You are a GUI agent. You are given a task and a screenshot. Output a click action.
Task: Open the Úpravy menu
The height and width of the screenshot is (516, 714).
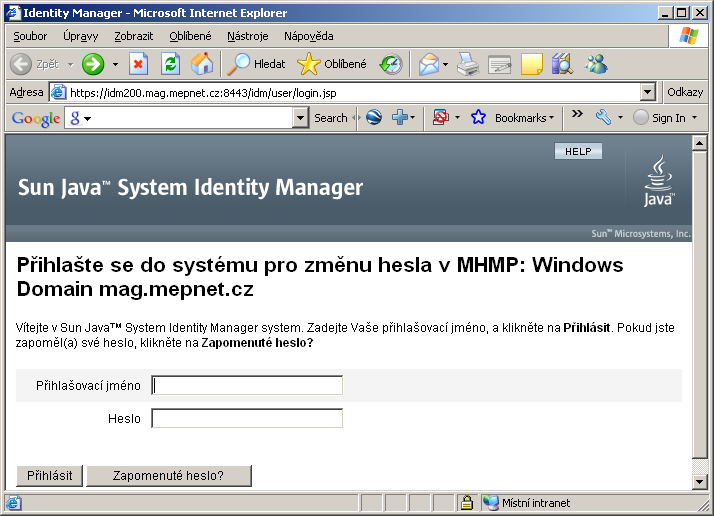pos(81,36)
